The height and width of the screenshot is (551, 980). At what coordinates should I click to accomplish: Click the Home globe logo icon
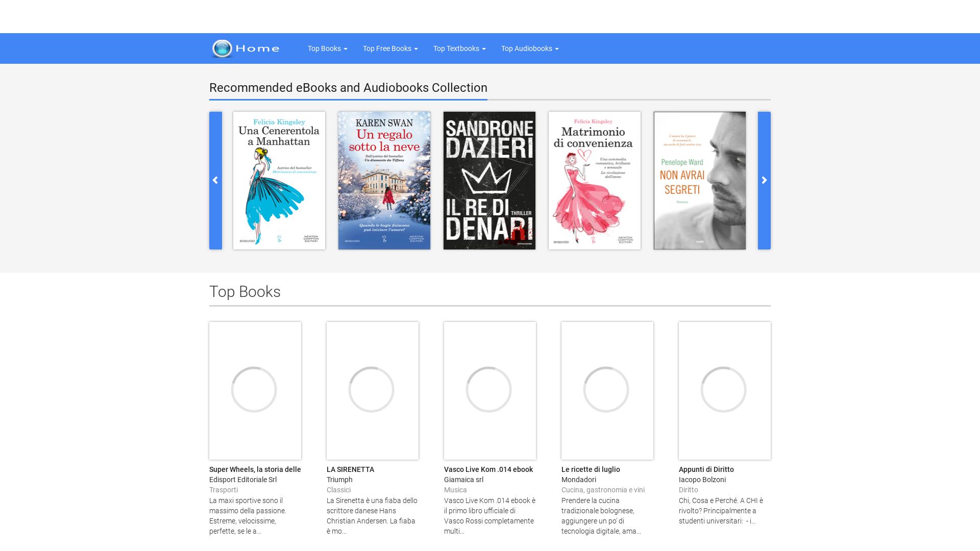(222, 48)
